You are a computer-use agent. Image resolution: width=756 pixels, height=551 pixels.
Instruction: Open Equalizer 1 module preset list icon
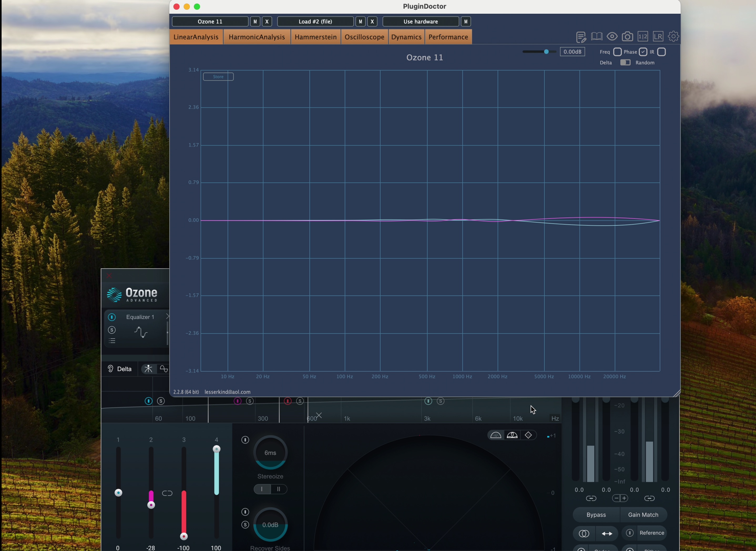(x=112, y=341)
